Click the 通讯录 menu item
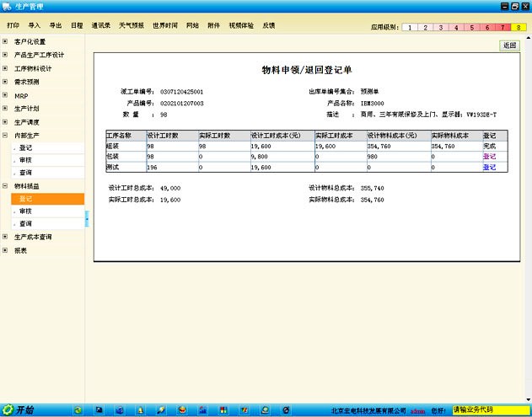The width and height of the screenshot is (532, 417). 100,26
